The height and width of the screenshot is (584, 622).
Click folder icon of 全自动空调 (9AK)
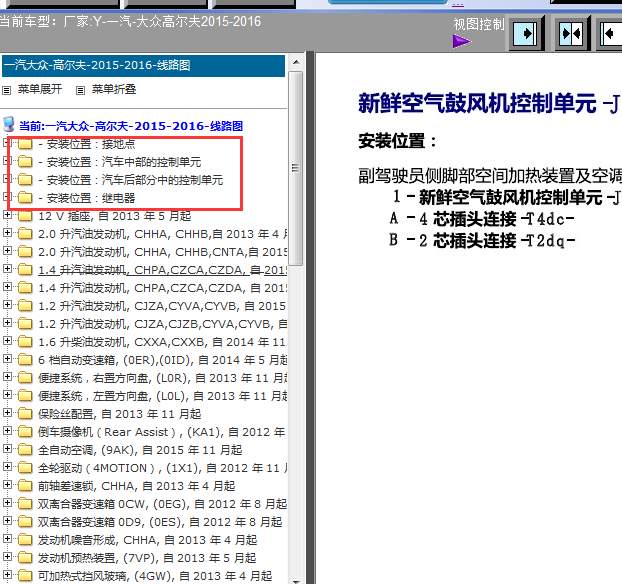pyautogui.click(x=25, y=450)
